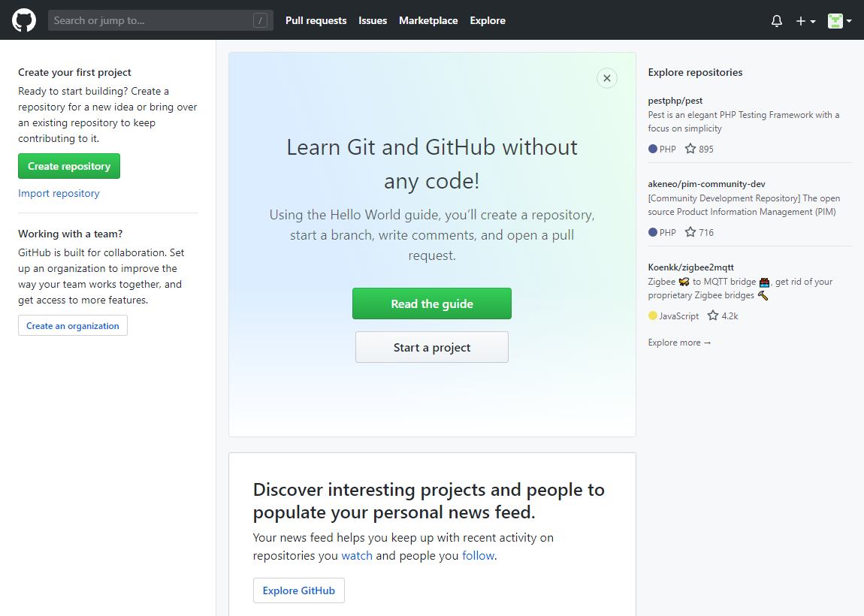Focus the Search or jump to field
Image resolution: width=864 pixels, height=616 pixels.
(x=150, y=20)
